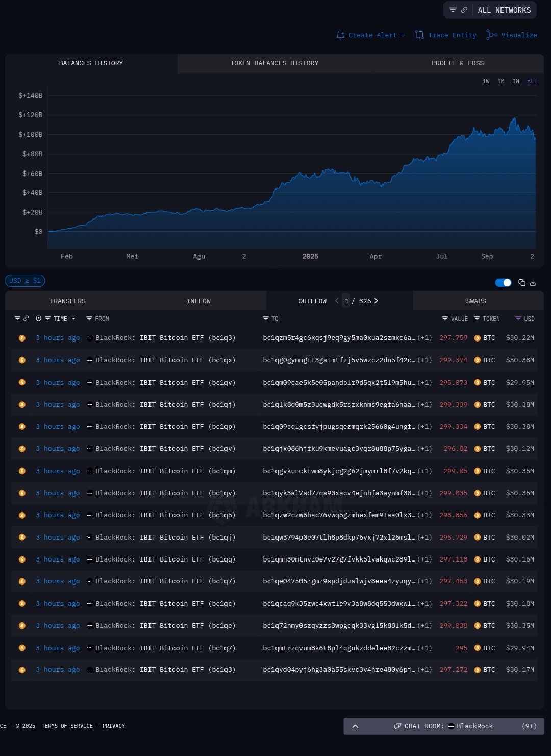Click the filter icon beside TOKEN header

click(x=477, y=319)
